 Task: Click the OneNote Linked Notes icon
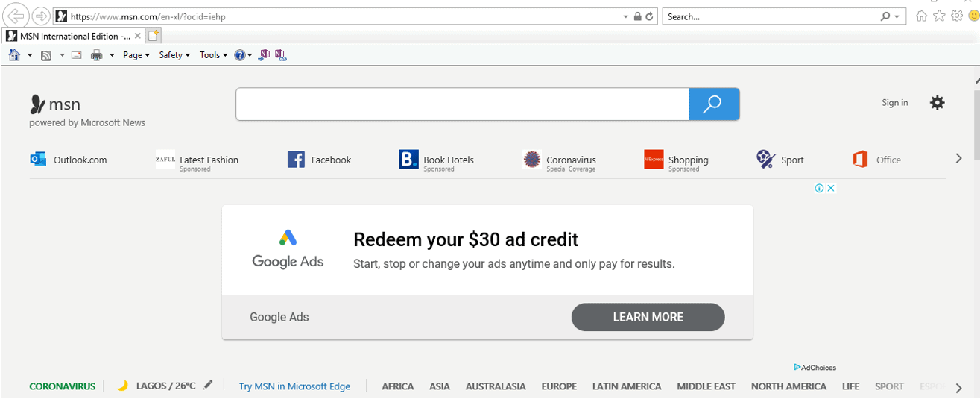(x=280, y=54)
